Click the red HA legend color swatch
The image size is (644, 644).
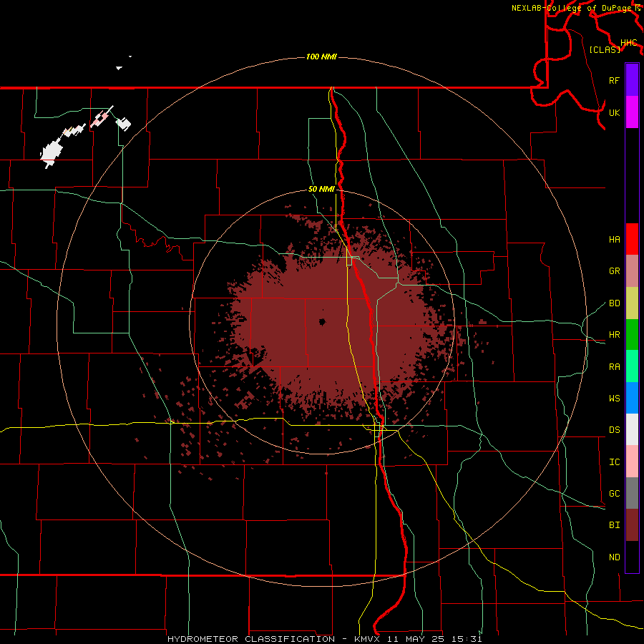coord(632,239)
